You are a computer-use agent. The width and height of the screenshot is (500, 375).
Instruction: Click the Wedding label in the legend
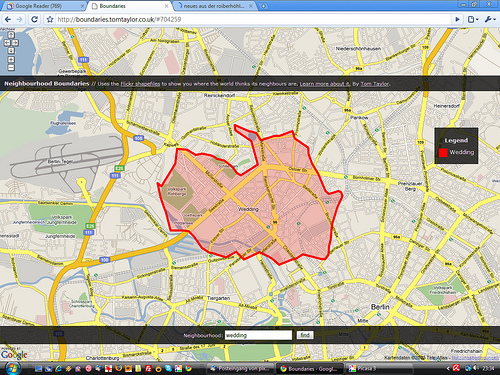click(462, 152)
